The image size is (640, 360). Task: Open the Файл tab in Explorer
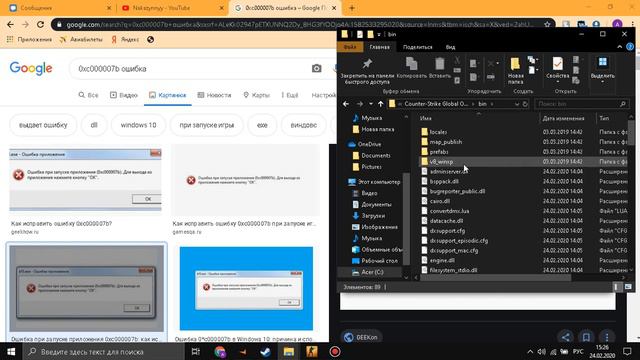pyautogui.click(x=350, y=47)
